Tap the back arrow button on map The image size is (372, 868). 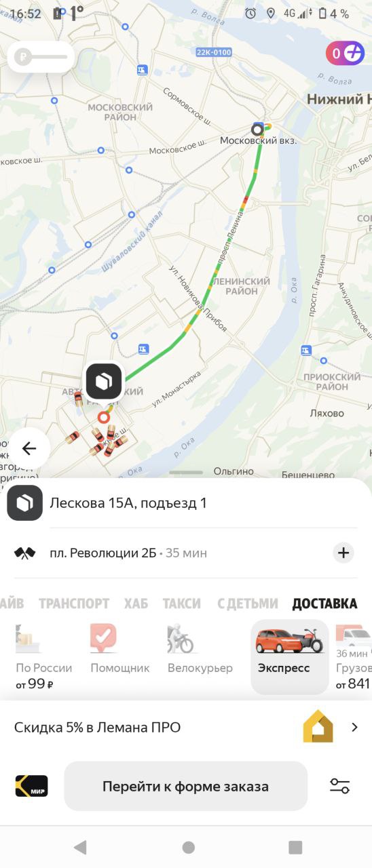(x=29, y=448)
